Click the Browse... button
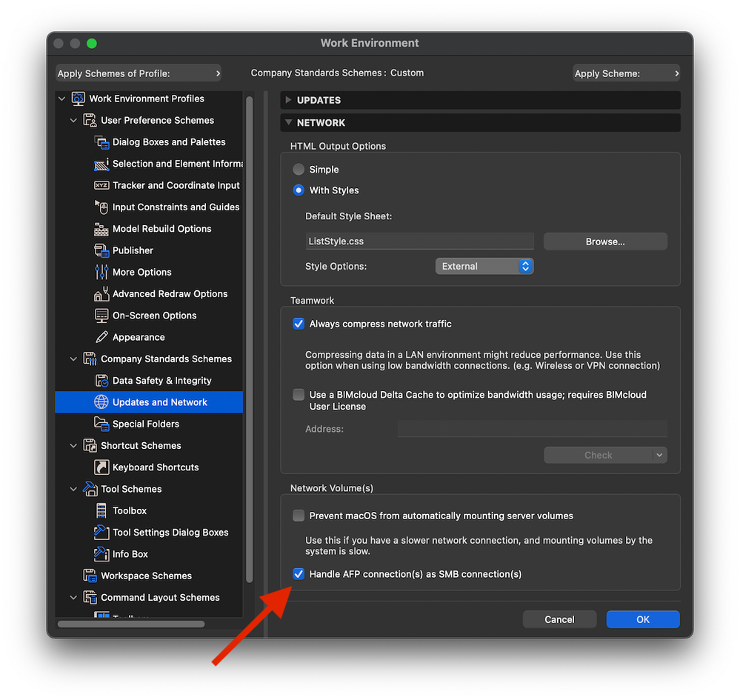The image size is (740, 700). (x=605, y=241)
